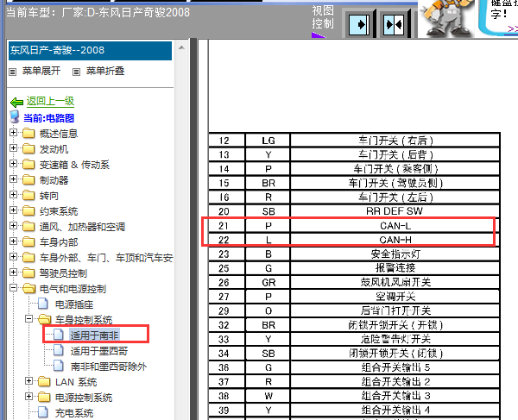
Task: Expand the 发动机 tree node
Action: tap(13, 147)
